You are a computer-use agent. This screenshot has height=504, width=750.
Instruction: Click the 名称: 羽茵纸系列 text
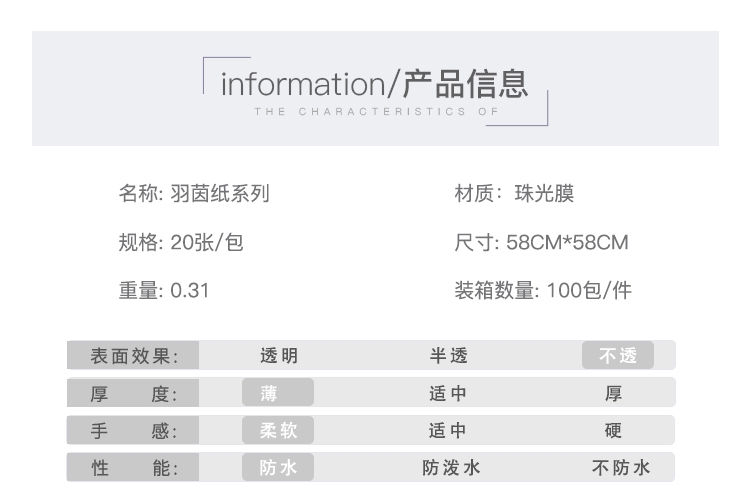(194, 194)
